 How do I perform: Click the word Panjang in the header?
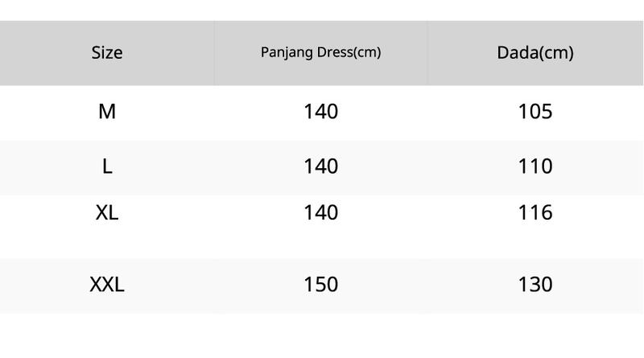(x=287, y=53)
